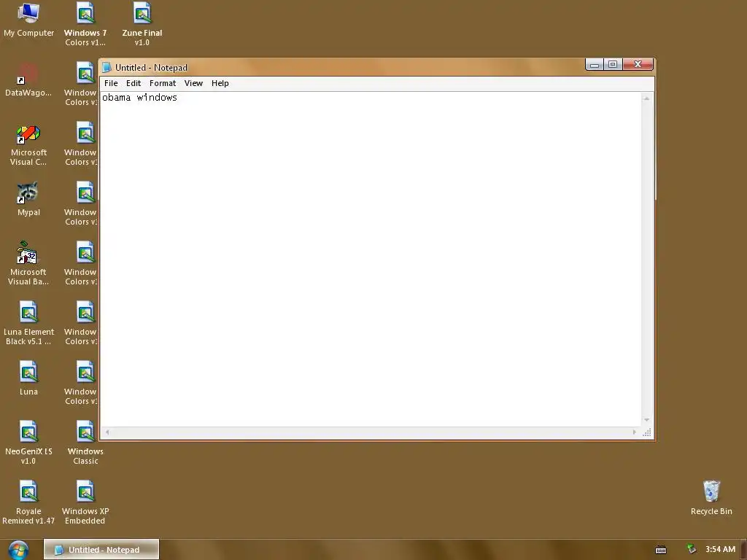The image size is (747, 560).
Task: Open the Start menu orb
Action: [18, 550]
